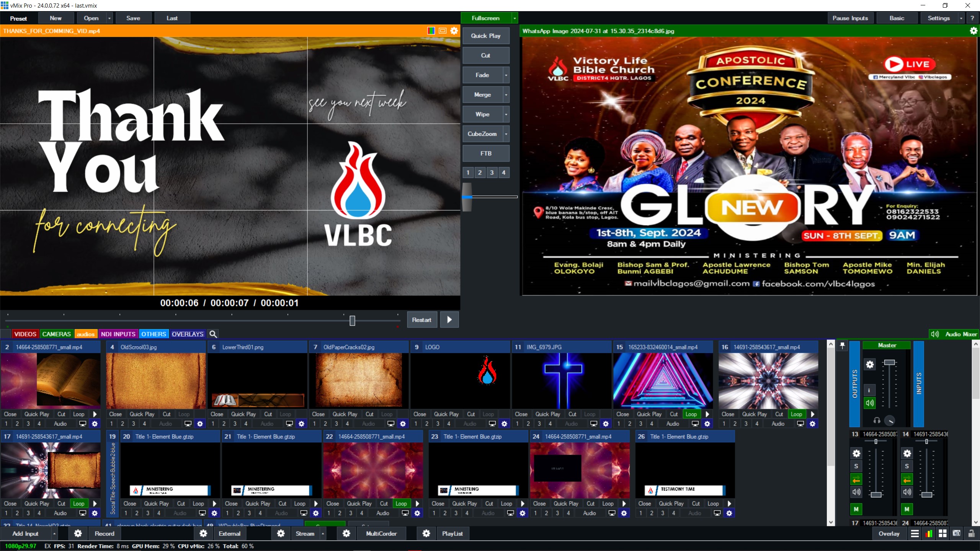Screen dimensions: 980x551
Task: Toggle the audio meters bar icon
Action: [929, 533]
